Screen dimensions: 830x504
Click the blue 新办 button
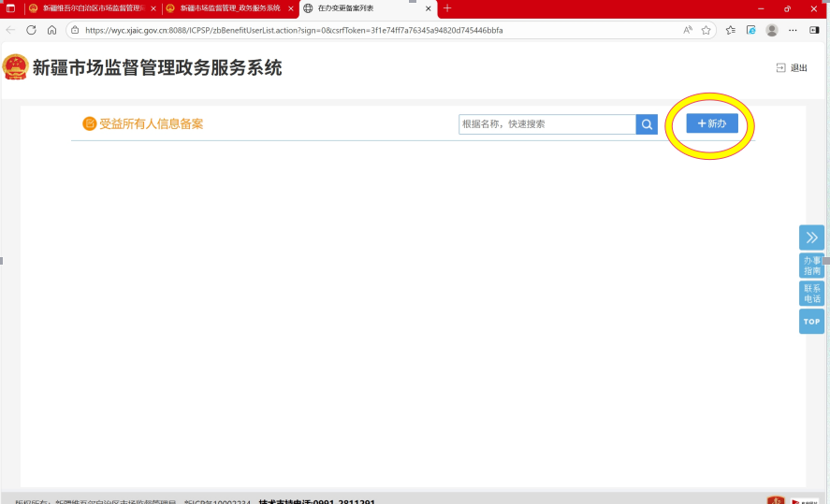click(x=711, y=123)
